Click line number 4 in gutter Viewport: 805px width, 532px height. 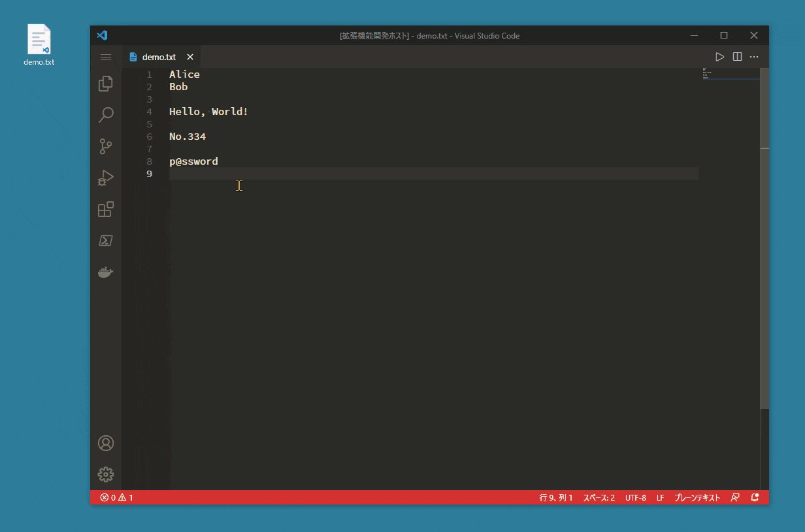(149, 112)
